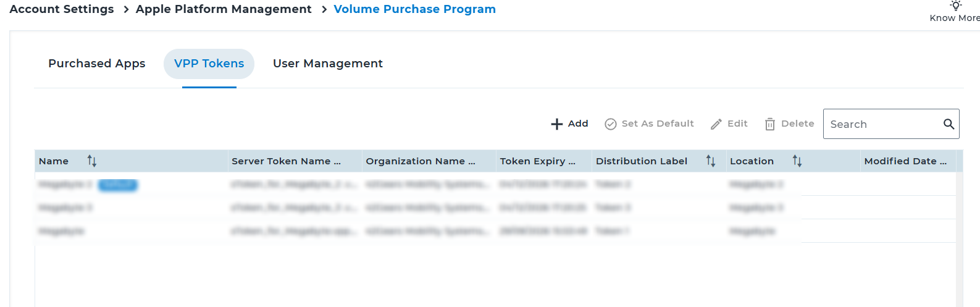Sort by Distribution Label arrows
Viewport: 980px width, 307px height.
point(711,161)
